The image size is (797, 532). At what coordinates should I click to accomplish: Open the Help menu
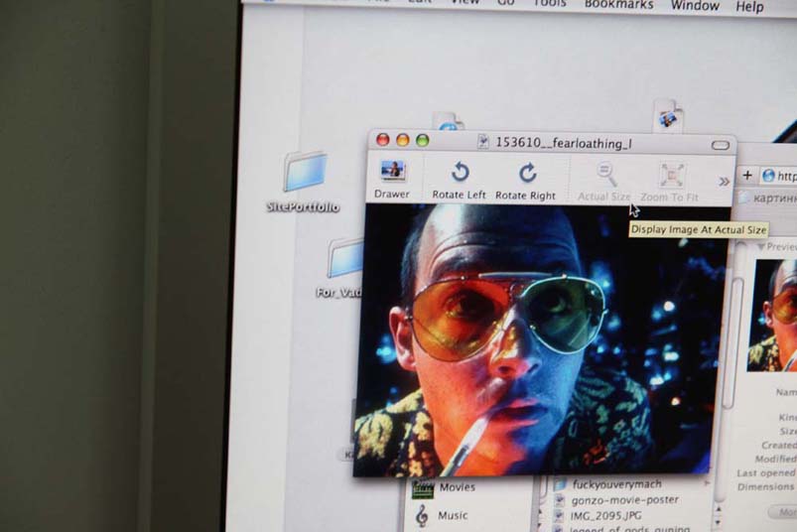click(x=750, y=7)
